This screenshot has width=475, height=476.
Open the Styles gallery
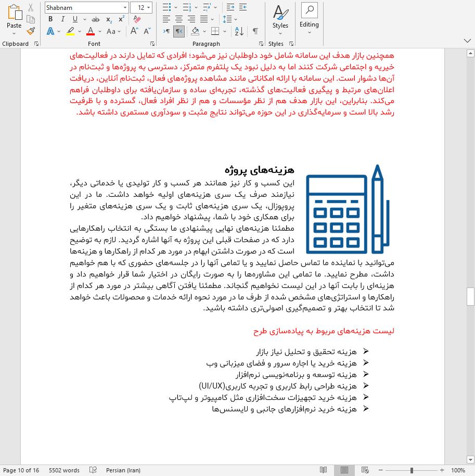[x=280, y=18]
